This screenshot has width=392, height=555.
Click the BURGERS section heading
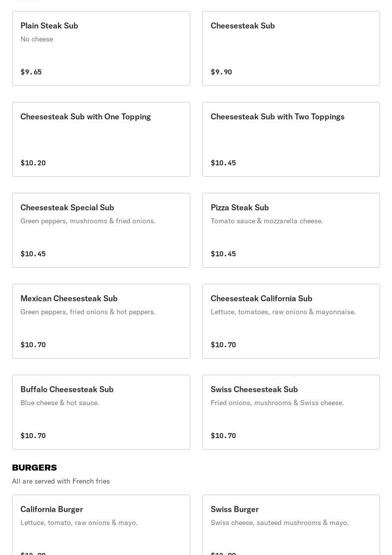(34, 468)
